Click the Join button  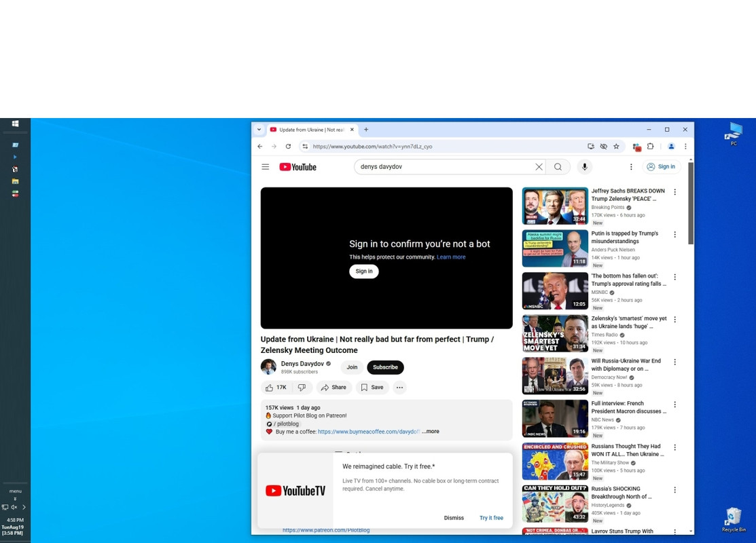click(352, 367)
